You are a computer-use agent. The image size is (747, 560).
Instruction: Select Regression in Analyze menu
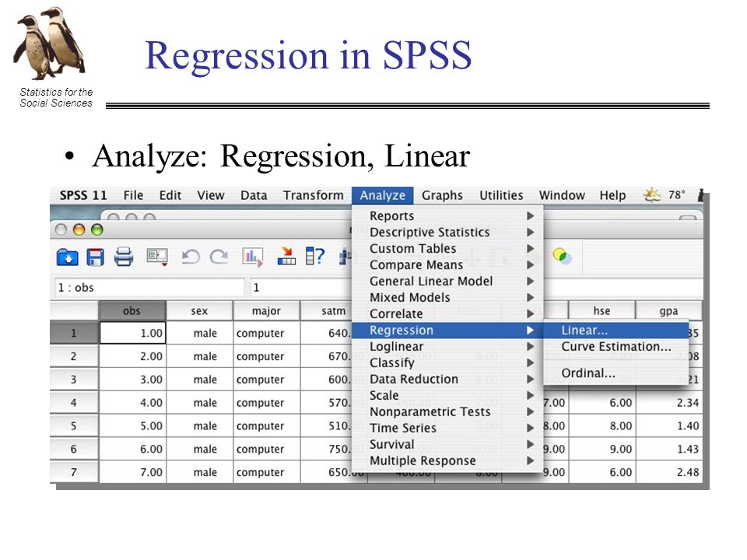point(447,330)
